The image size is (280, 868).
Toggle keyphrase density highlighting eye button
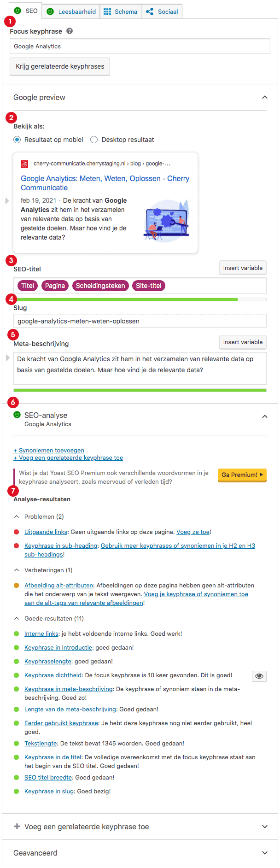[259, 676]
